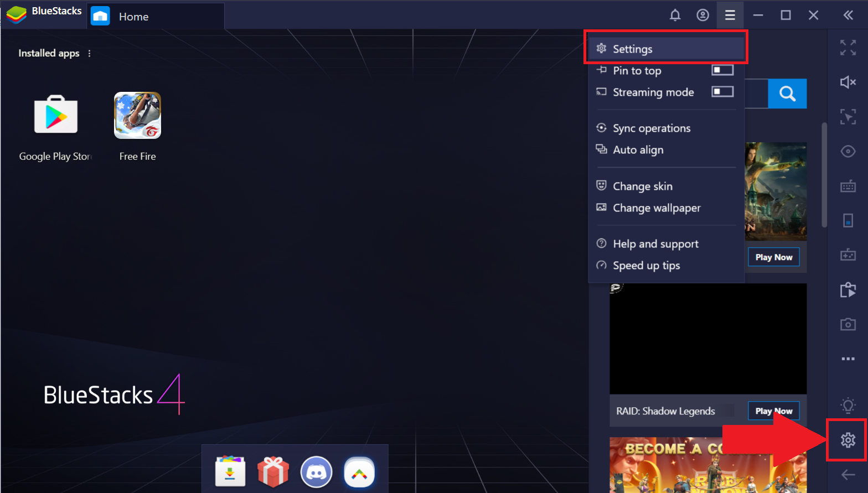Click the RAID: Shadow Legends title text
Screen dimensions: 868x493
click(665, 411)
